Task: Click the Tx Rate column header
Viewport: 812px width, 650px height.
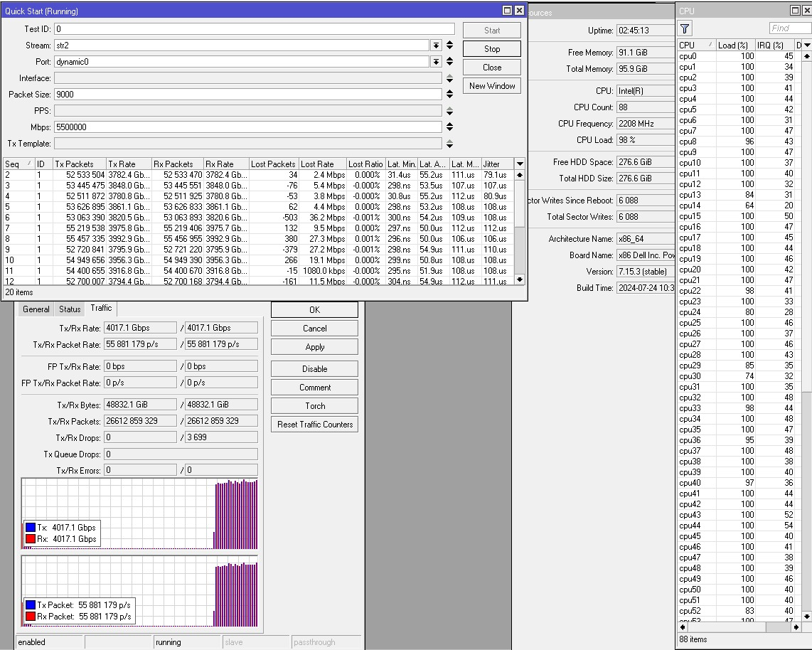Action: click(x=129, y=164)
